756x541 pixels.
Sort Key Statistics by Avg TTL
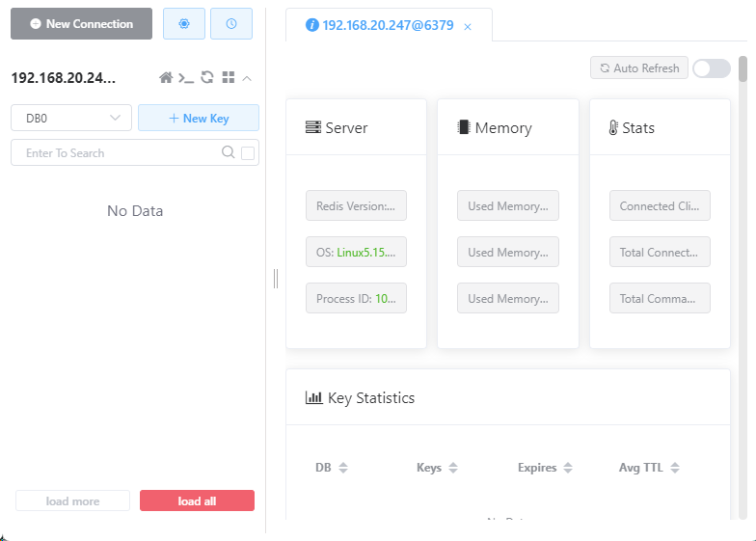click(x=649, y=467)
